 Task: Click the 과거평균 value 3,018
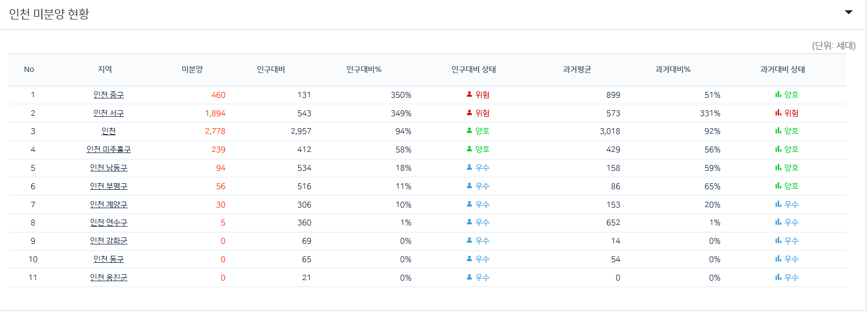click(x=610, y=131)
